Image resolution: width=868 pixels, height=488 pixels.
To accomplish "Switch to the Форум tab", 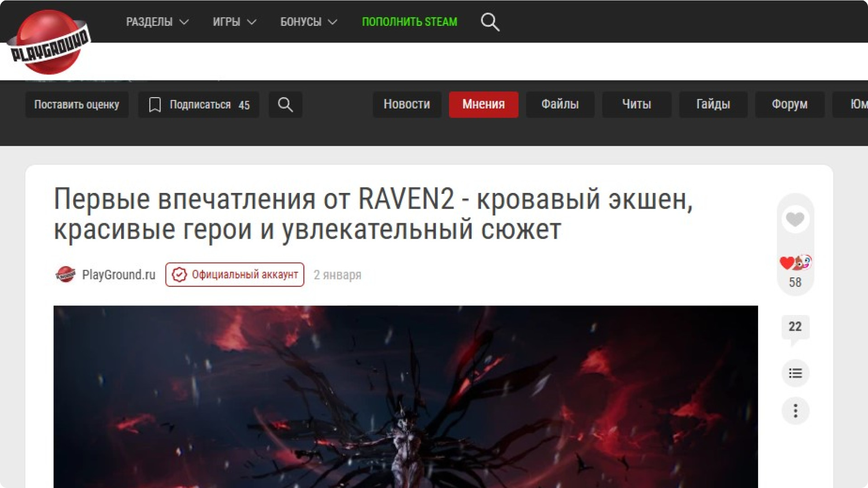I will (790, 104).
